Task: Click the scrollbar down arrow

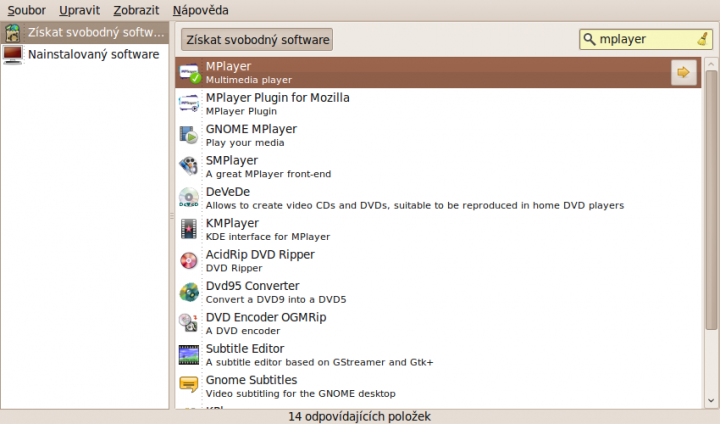Action: [x=711, y=401]
